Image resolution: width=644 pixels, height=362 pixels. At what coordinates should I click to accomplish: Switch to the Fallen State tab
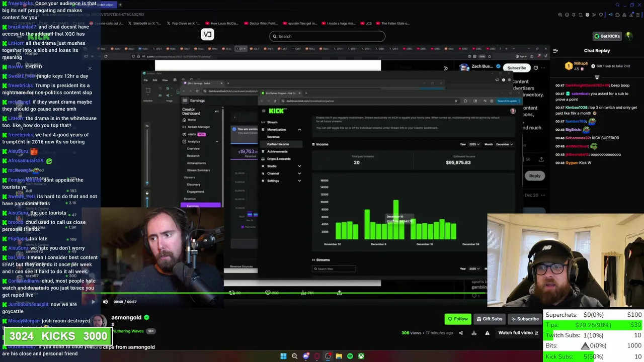tap(392, 23)
